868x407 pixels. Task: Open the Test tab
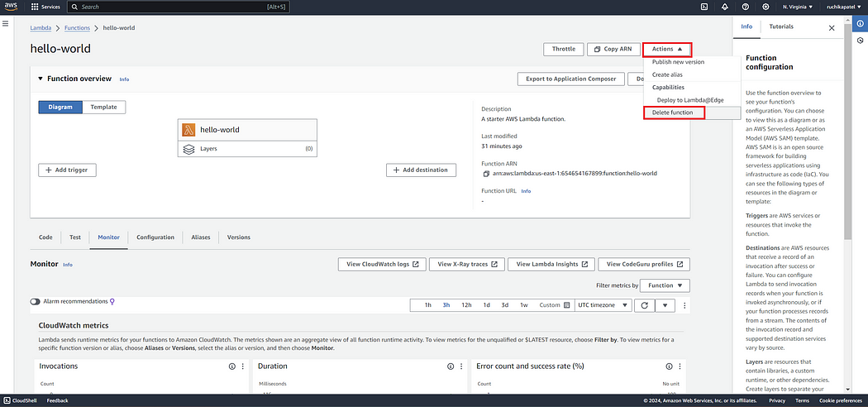coord(75,237)
